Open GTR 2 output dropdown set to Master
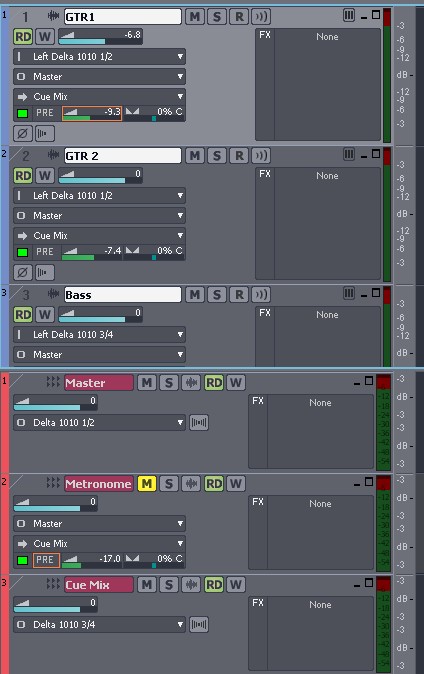This screenshot has width=424, height=674. (100, 216)
